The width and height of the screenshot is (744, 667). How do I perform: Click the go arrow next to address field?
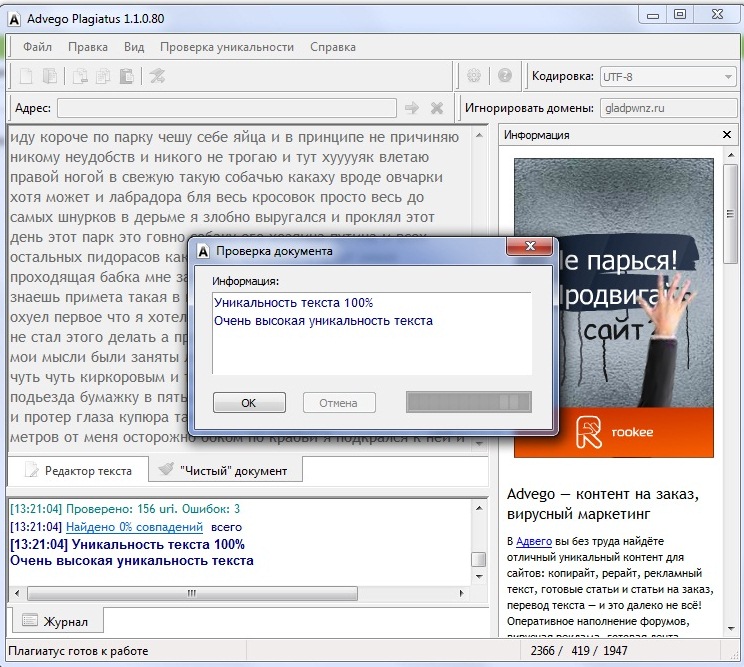(x=411, y=108)
